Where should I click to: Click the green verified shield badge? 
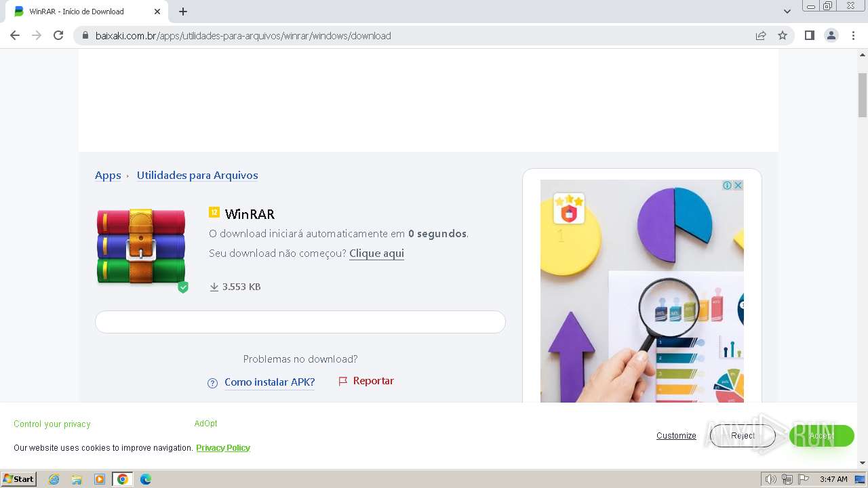tap(183, 287)
